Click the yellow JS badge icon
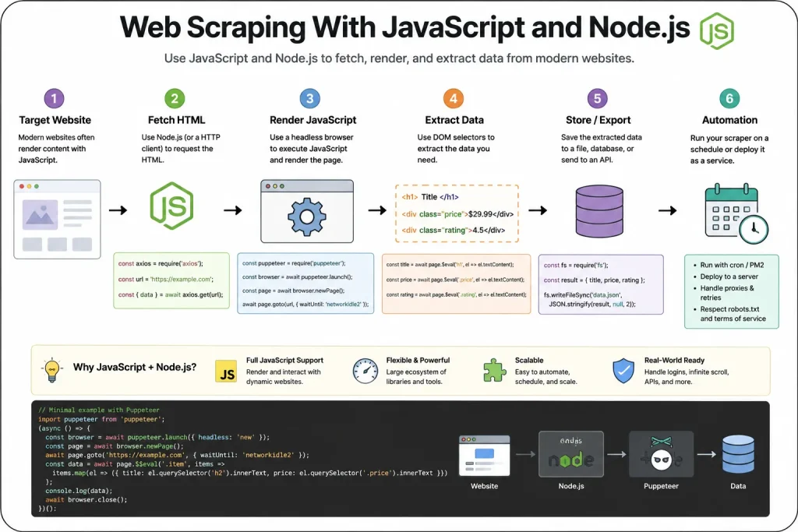This screenshot has height=532, width=798. coord(226,372)
